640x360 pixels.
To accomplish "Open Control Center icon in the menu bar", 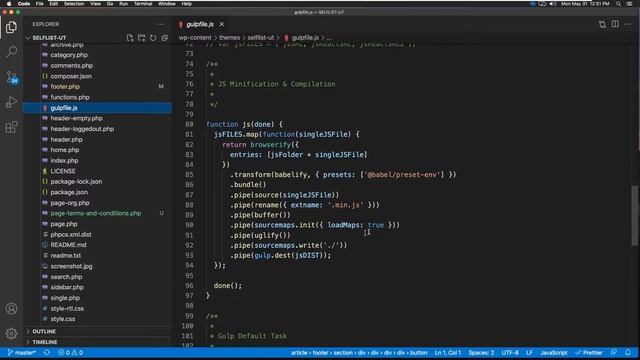I will point(629,4).
